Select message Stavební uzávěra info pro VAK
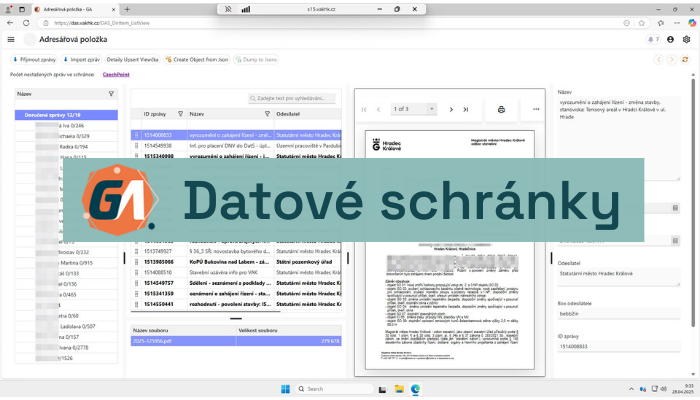Screen dimensions: 700x400 pyautogui.click(x=236, y=272)
